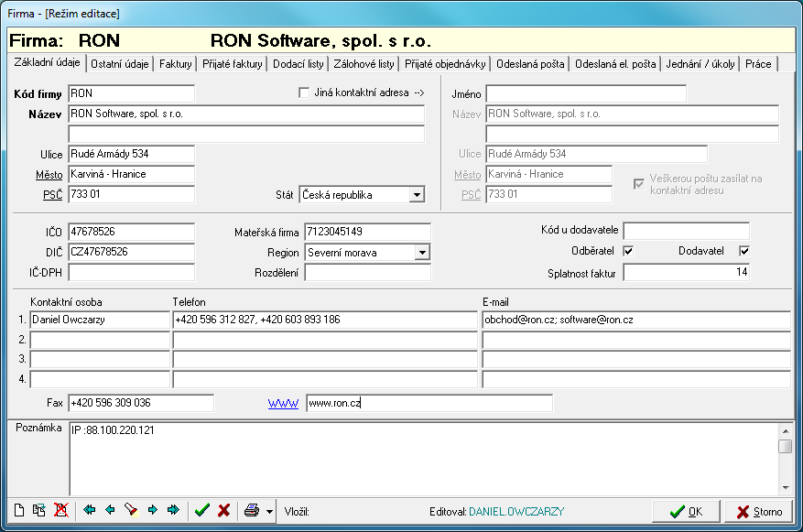803x532 pixels.
Task: Toggle the 'Veškerou poštu zasílat na kontaktní adresu' checkbox
Action: coord(638,184)
